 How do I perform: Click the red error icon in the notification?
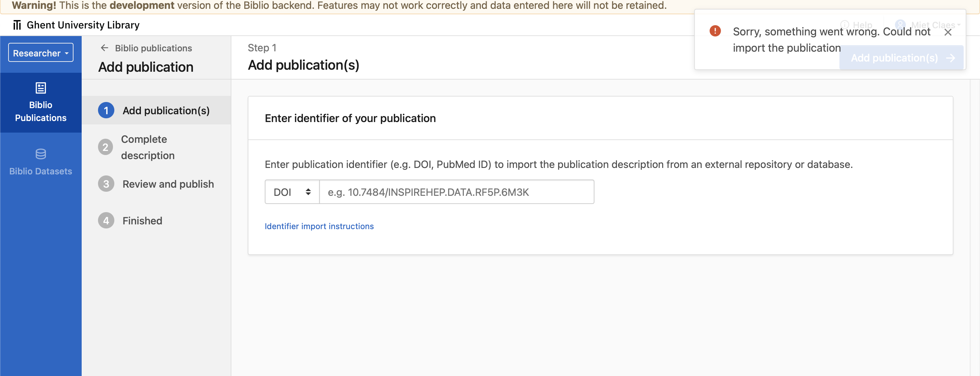pyautogui.click(x=716, y=31)
